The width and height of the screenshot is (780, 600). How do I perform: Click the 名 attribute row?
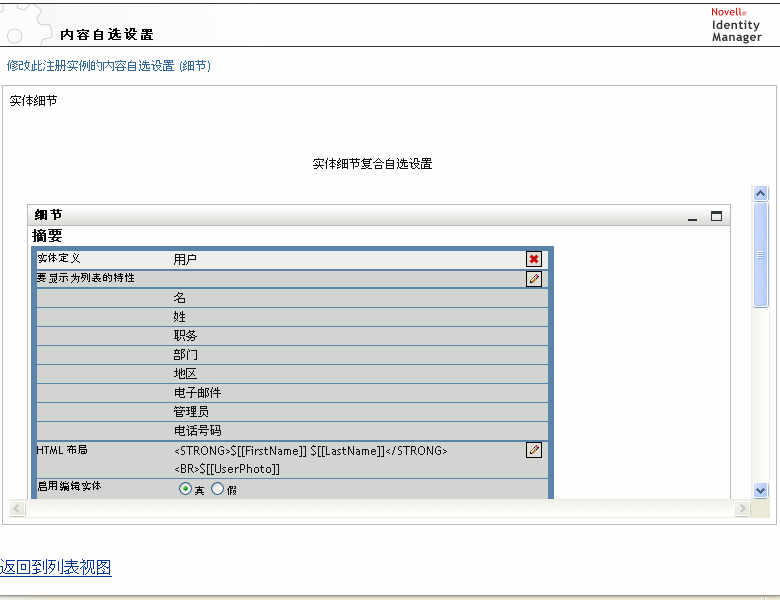[x=292, y=298]
